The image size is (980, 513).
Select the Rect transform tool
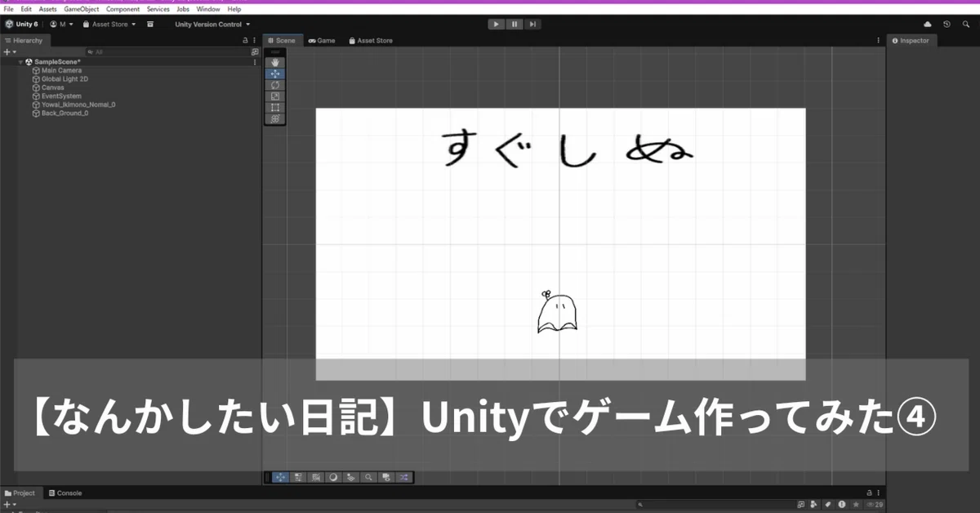(x=275, y=108)
